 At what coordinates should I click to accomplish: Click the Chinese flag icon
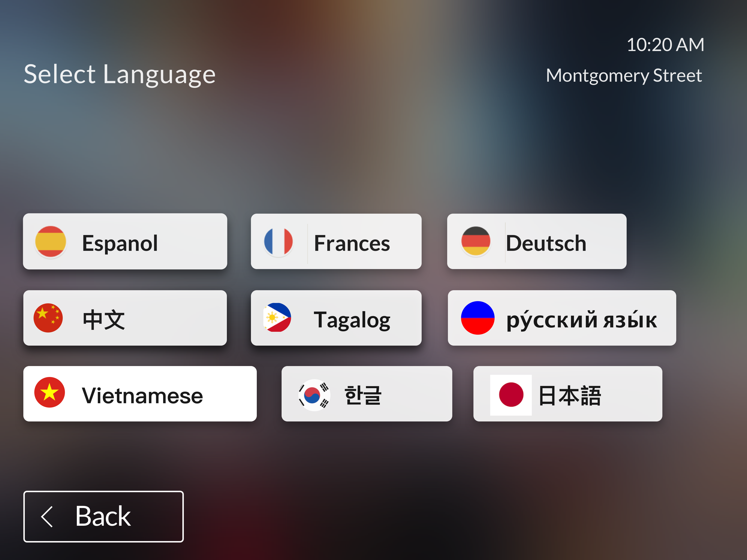(x=48, y=318)
